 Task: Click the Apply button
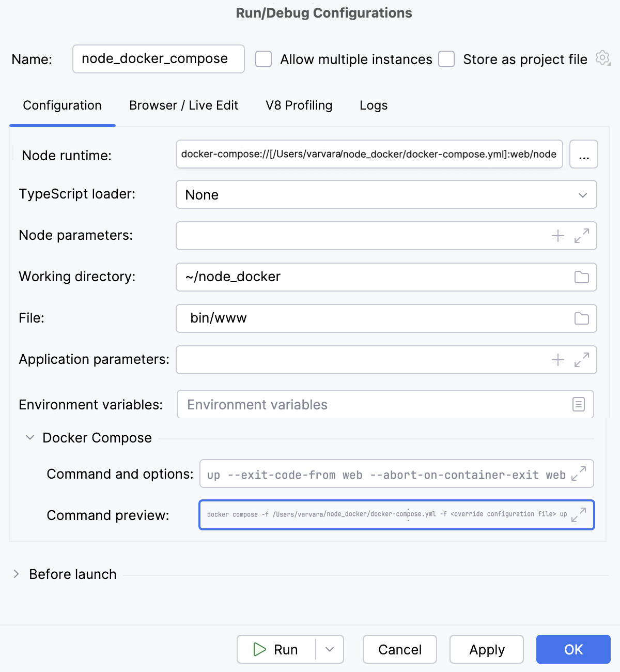pyautogui.click(x=486, y=649)
